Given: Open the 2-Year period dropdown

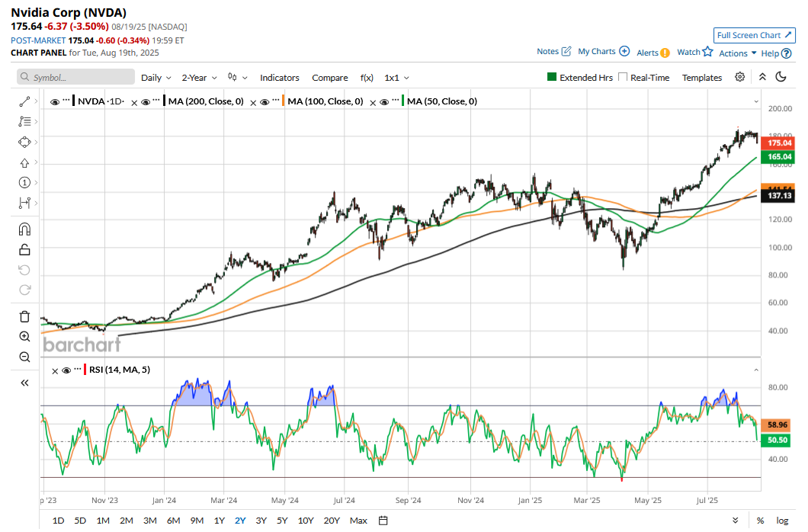Looking at the screenshot, I should 199,78.
